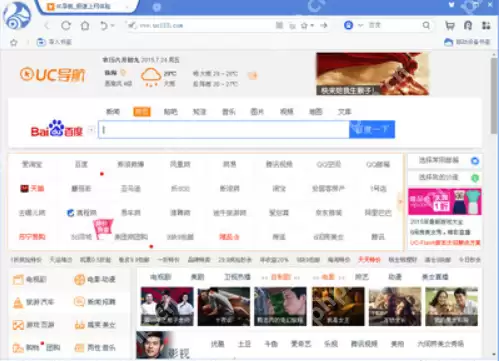Open the pink Tmall clothing ad
The image size is (499, 361).
click(445, 201)
